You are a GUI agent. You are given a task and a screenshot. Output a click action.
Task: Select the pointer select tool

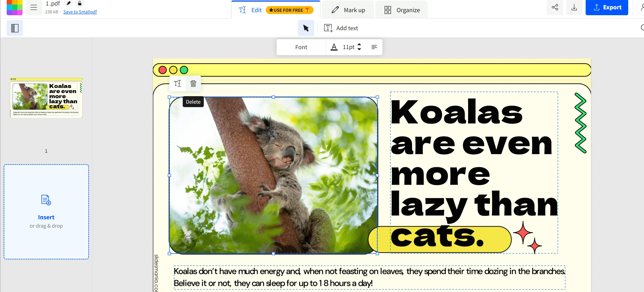(306, 28)
